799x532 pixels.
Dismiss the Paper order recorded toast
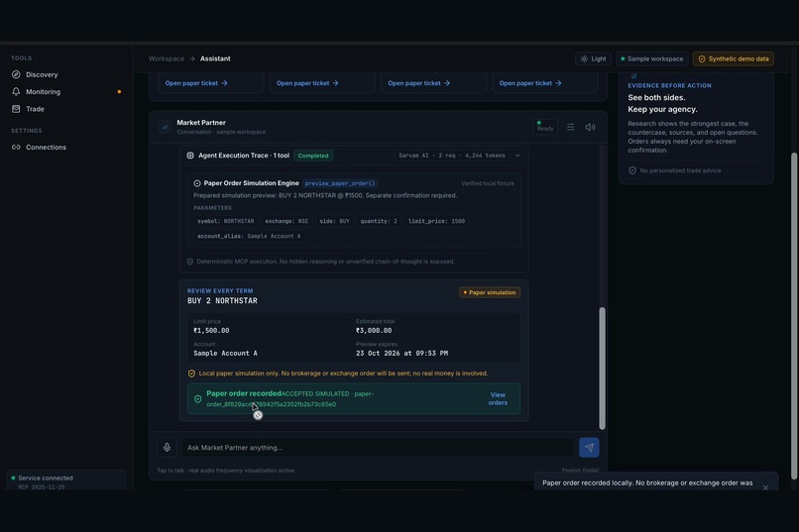765,487
